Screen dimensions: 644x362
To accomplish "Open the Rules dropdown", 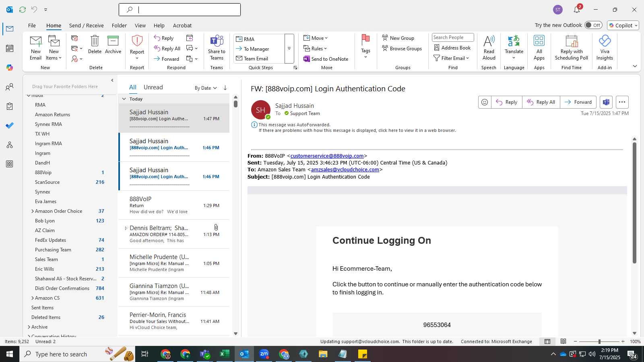I will point(315,49).
